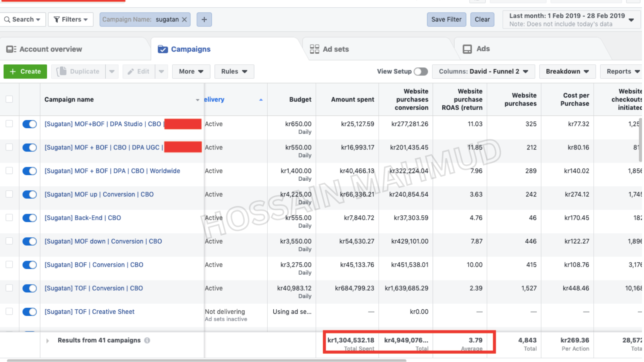Click the Duplicate button
This screenshot has width=644, height=362.
coord(78,71)
